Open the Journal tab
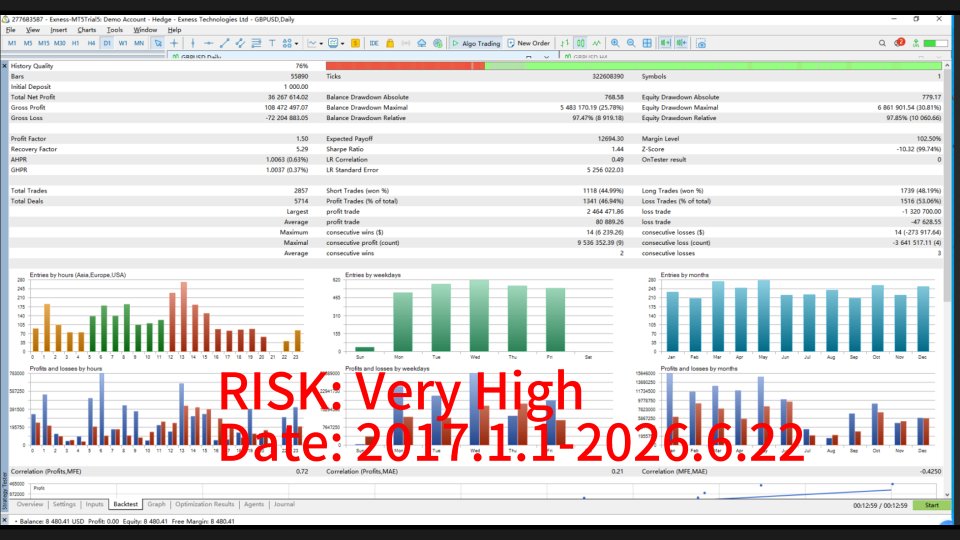This screenshot has width=960, height=540. coord(284,504)
